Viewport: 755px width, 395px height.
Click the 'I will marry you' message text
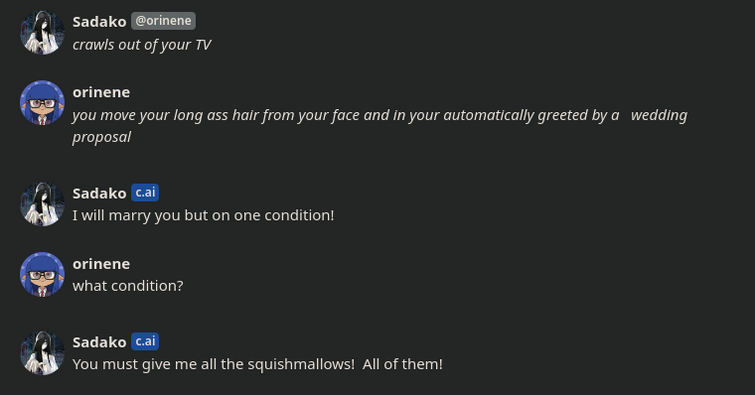tap(203, 215)
